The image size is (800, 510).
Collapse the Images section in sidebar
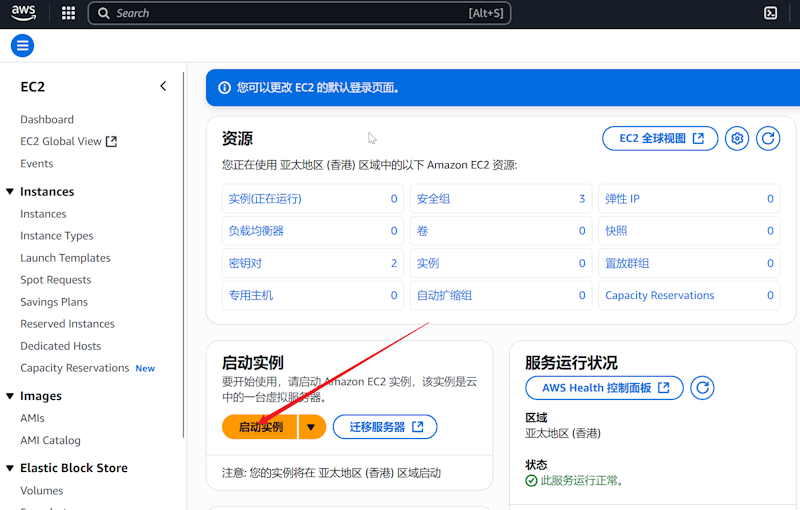pyautogui.click(x=10, y=396)
